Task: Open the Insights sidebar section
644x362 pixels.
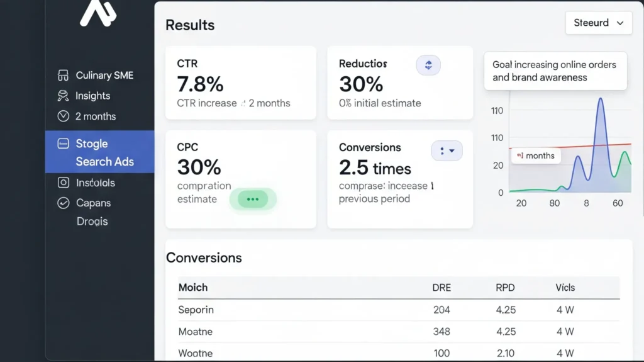Action: [92, 96]
